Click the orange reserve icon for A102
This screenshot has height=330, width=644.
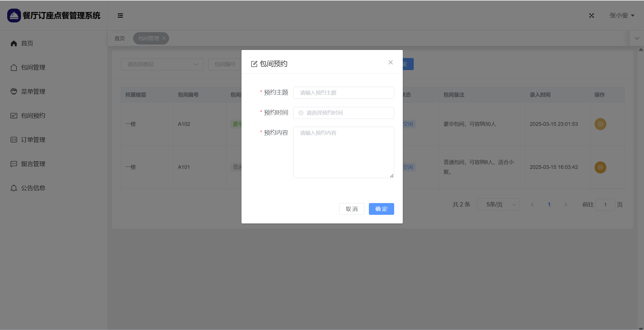600,124
